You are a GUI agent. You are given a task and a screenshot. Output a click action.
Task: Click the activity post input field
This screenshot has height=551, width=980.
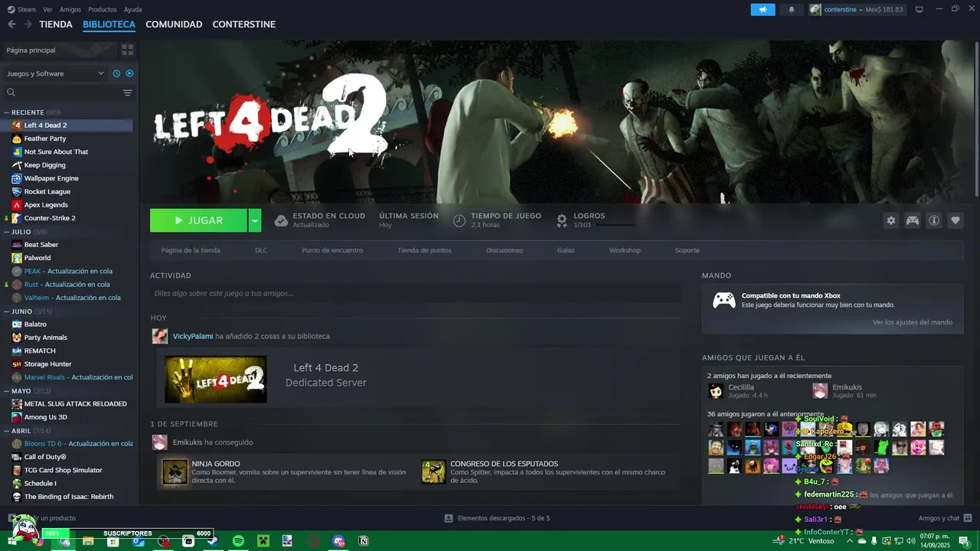[415, 293]
